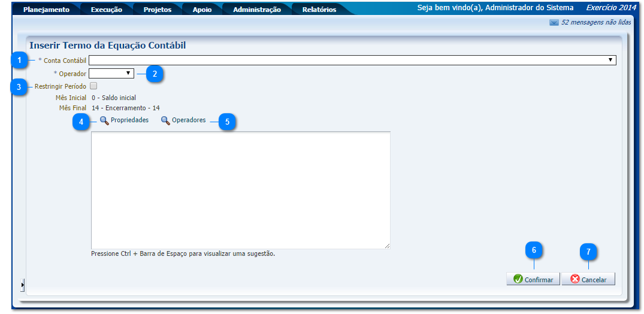
Task: Open the Operadores link
Action: [189, 120]
